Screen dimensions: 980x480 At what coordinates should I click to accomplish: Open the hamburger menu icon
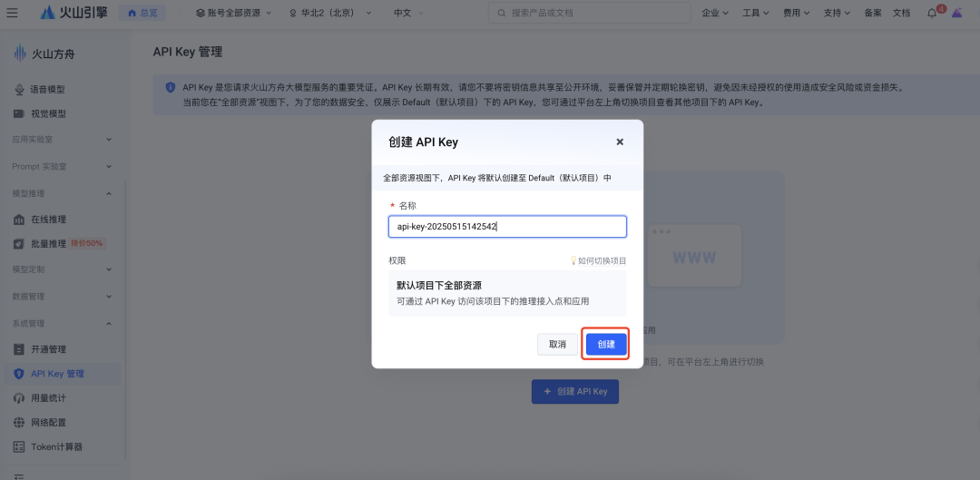coord(13,13)
